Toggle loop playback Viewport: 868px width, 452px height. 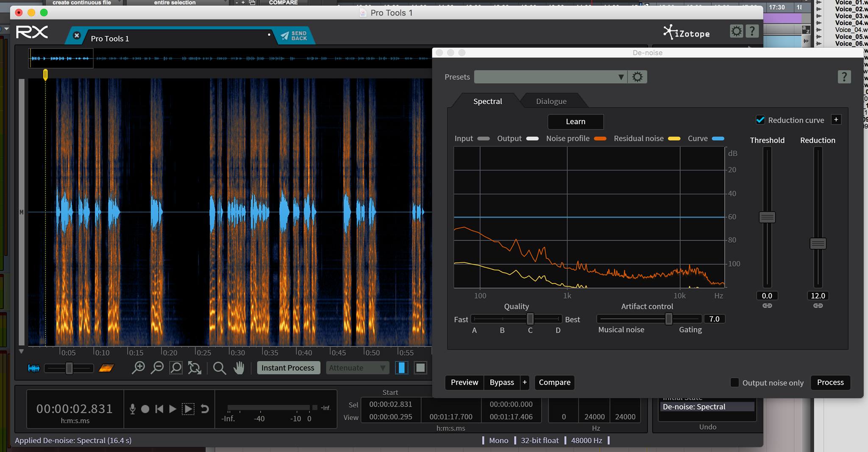[x=205, y=409]
